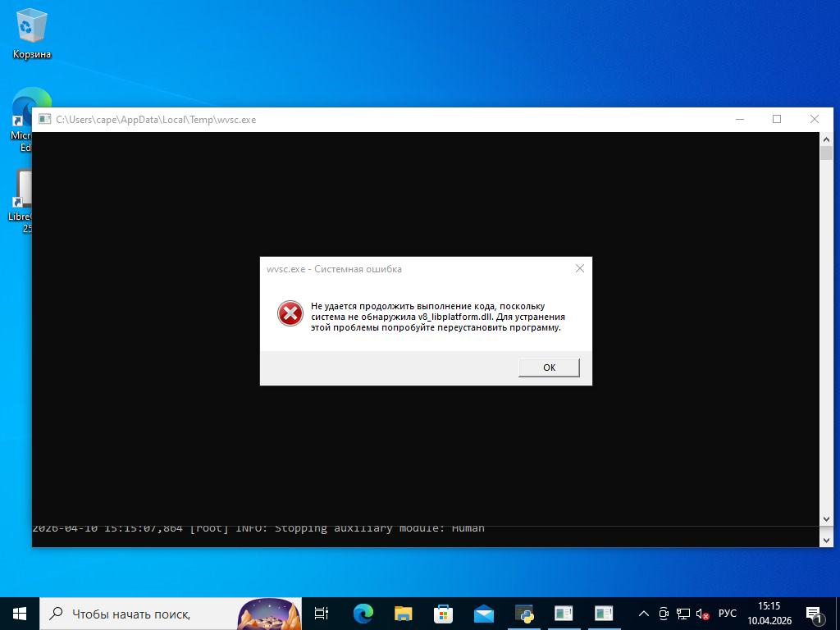Click OK in the system error dialog
Screen dimensions: 840x630
point(549,367)
